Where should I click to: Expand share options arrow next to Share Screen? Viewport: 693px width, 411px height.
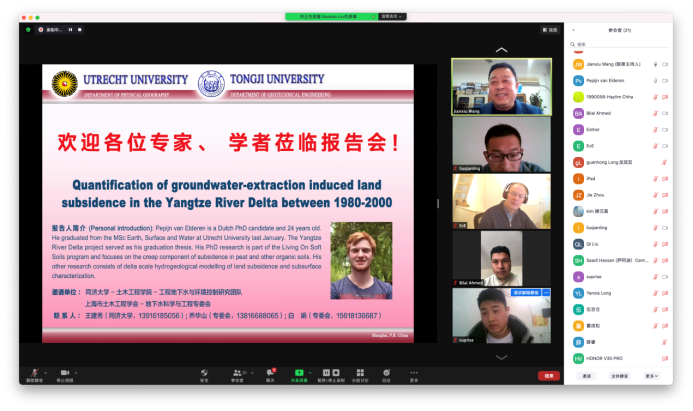(310, 373)
